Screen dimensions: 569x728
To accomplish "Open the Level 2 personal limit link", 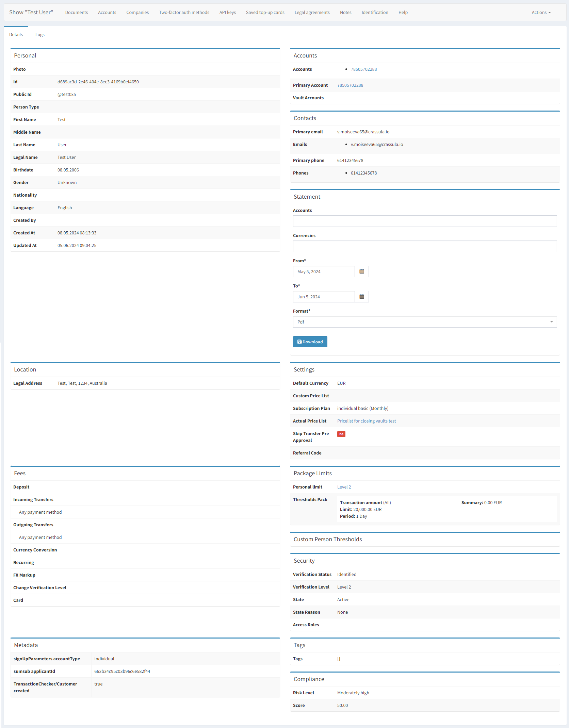I will pyautogui.click(x=344, y=487).
